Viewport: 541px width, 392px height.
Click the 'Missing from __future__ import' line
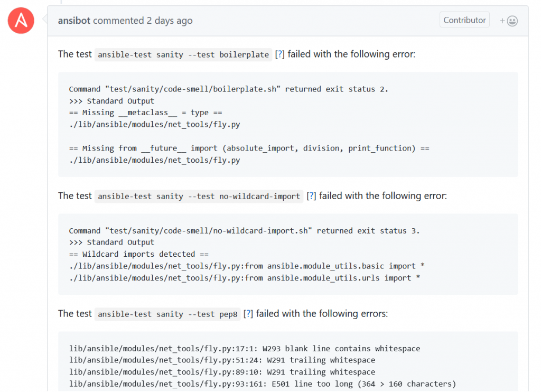tap(249, 148)
